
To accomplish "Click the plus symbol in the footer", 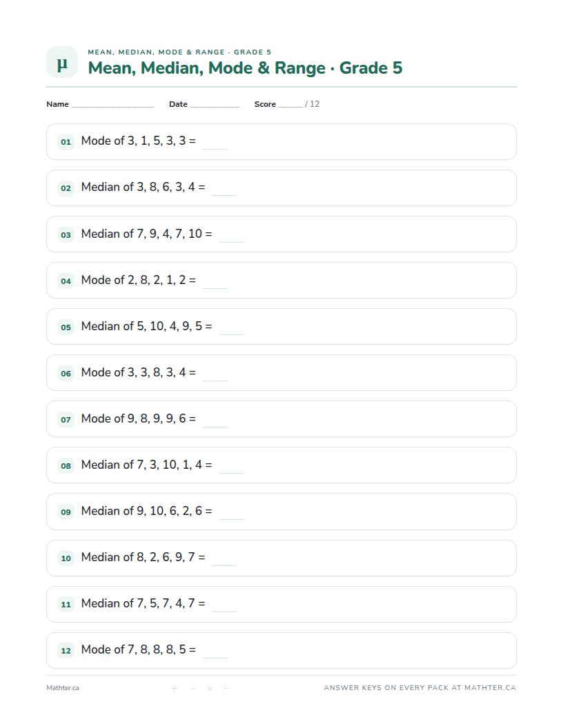I will (174, 689).
